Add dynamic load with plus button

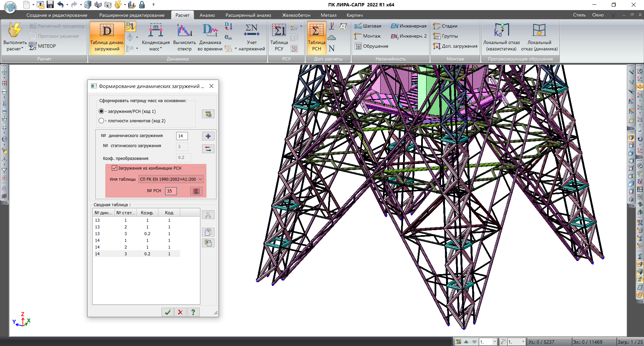click(x=208, y=136)
